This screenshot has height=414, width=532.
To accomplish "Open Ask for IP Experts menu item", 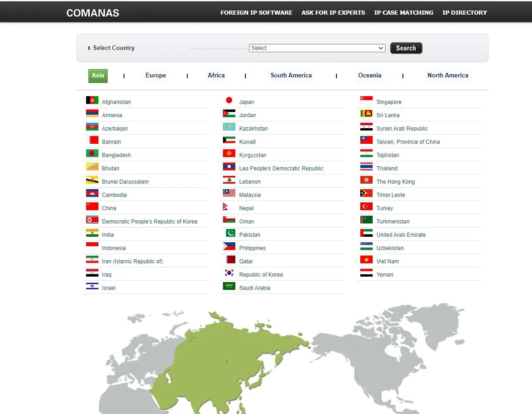I will [333, 12].
